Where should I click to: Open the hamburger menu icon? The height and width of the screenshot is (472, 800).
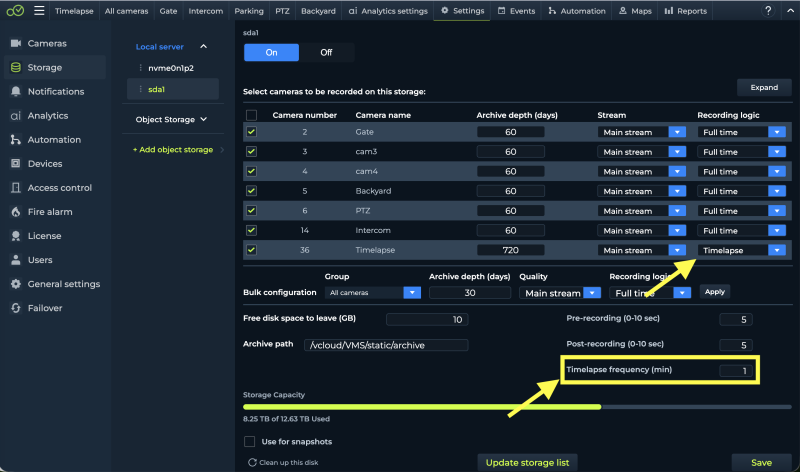pyautogui.click(x=39, y=10)
